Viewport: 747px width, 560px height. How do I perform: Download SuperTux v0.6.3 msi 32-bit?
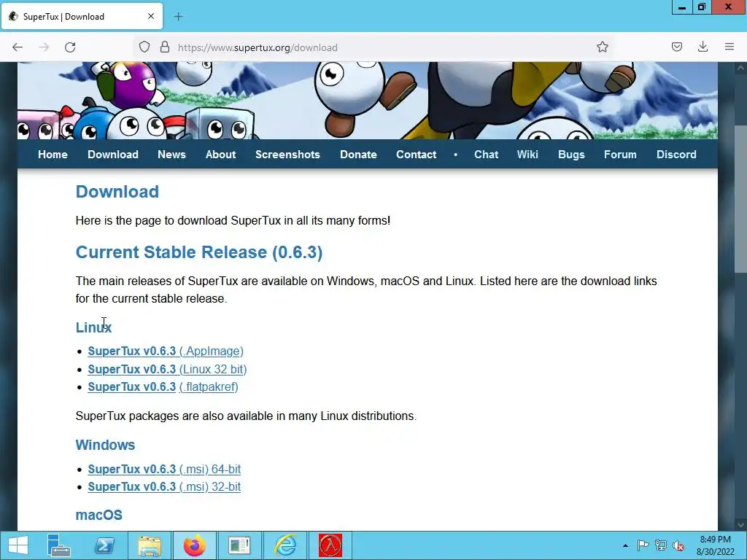click(164, 486)
